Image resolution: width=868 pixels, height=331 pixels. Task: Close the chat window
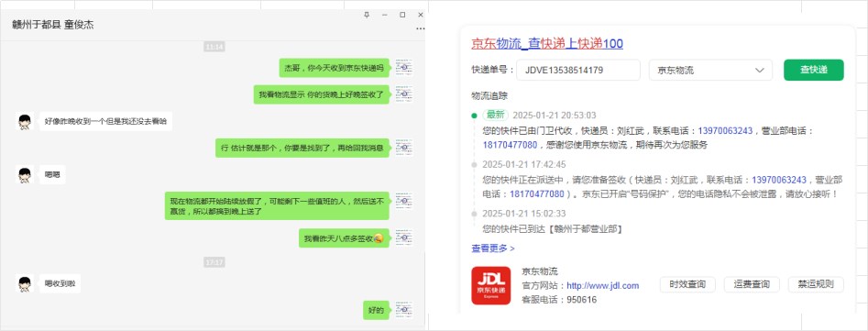(420, 15)
